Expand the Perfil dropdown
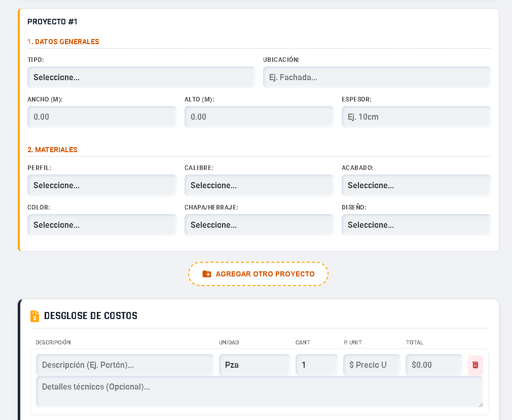 point(102,186)
